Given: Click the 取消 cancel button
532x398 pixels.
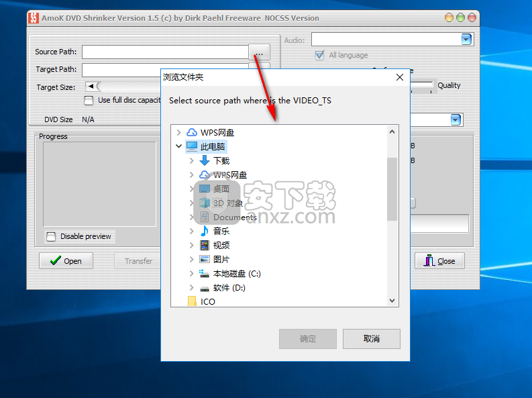Looking at the screenshot, I should click(x=372, y=339).
